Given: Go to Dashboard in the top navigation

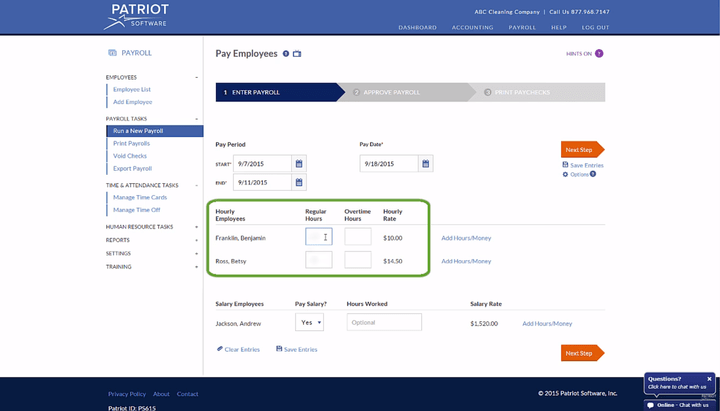Looking at the screenshot, I should click(x=417, y=27).
